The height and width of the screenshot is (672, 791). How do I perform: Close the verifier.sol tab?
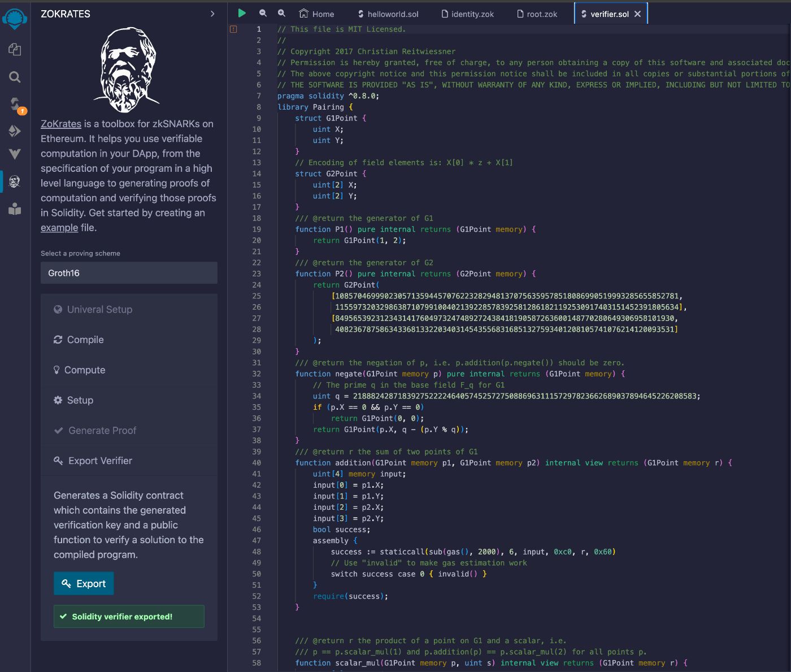tap(637, 14)
